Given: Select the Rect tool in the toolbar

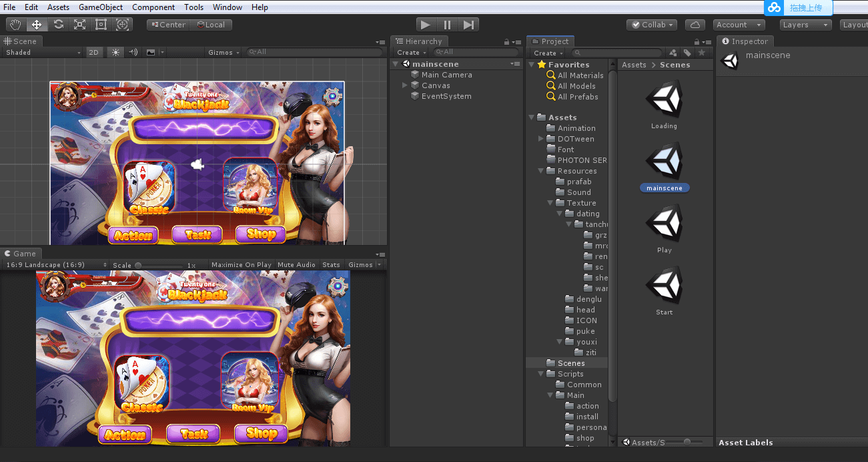Looking at the screenshot, I should 101,25.
